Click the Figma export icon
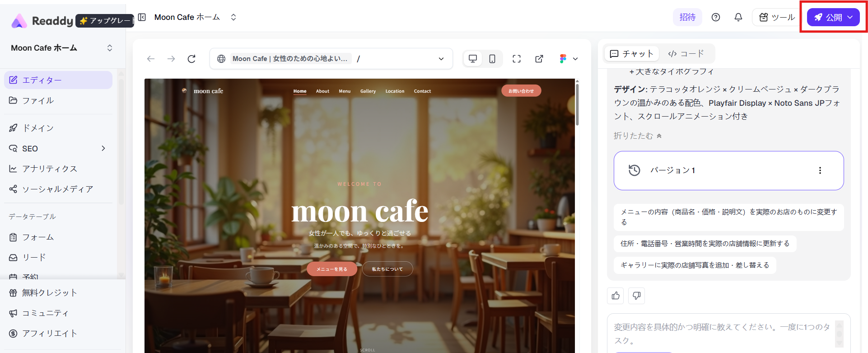Image resolution: width=868 pixels, height=353 pixels. pos(563,59)
